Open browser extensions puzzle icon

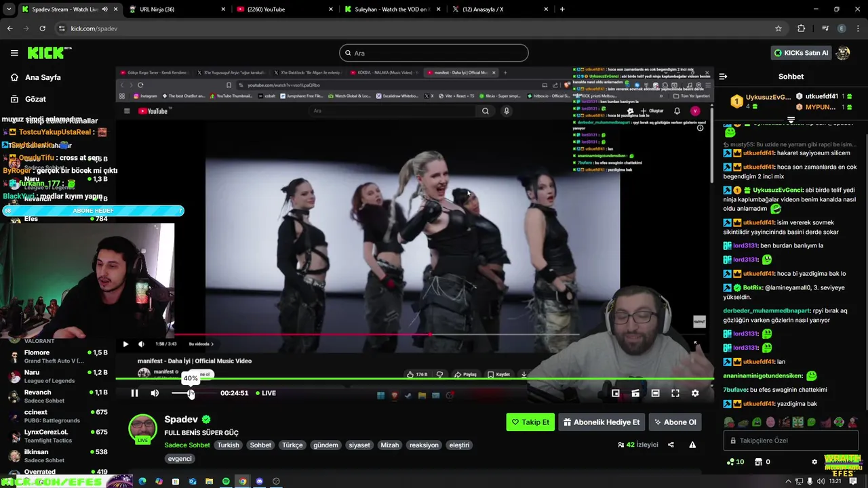click(x=801, y=28)
